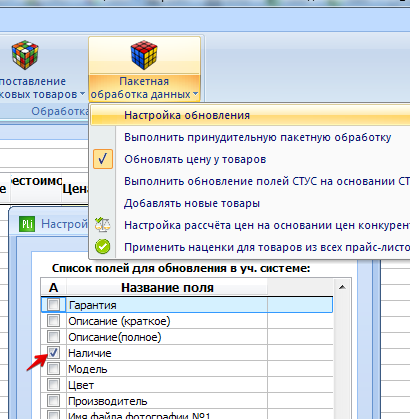The height and width of the screenshot is (419, 410).
Task: Click the scales icon for price calculation
Action: (x=102, y=225)
